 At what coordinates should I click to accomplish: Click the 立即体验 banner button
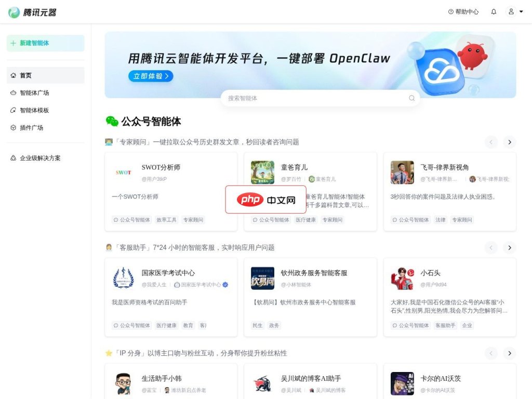click(151, 76)
